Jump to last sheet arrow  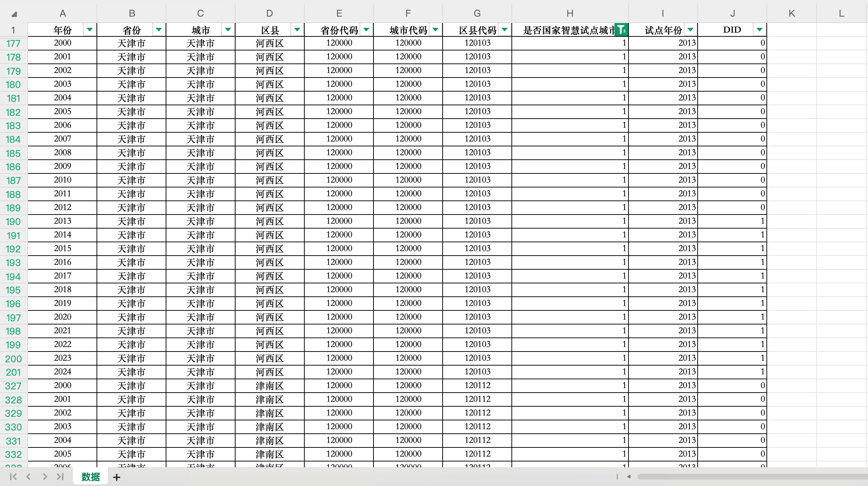[60, 477]
